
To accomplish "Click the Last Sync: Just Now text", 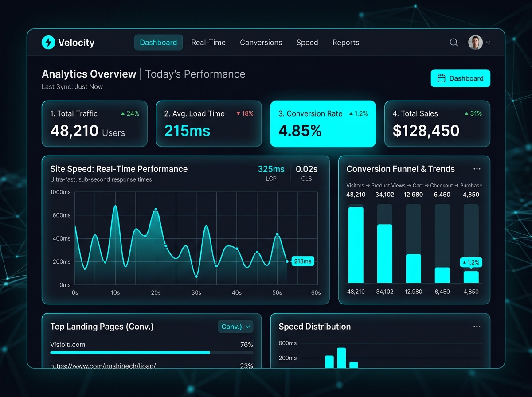I will click(x=72, y=87).
